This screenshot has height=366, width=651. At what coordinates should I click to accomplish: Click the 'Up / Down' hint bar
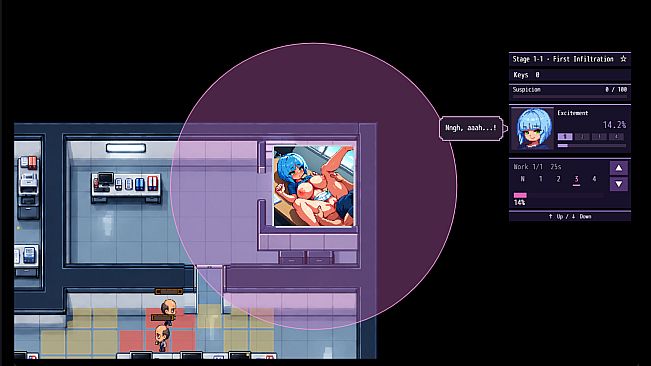570,216
